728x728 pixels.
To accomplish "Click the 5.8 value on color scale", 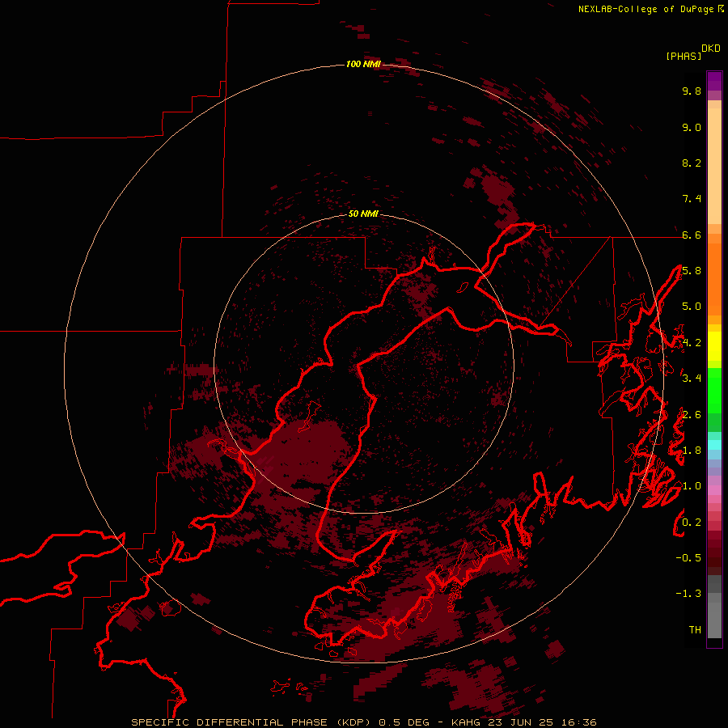I will 692,271.
